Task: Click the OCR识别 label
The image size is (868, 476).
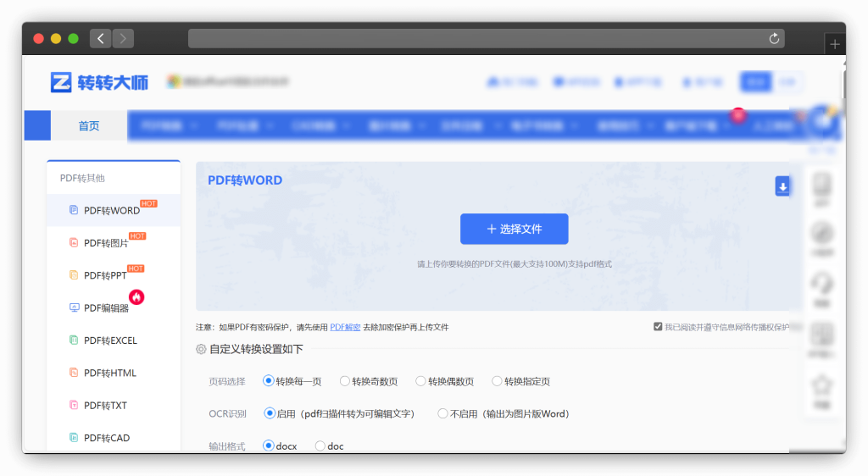Action: [227, 413]
